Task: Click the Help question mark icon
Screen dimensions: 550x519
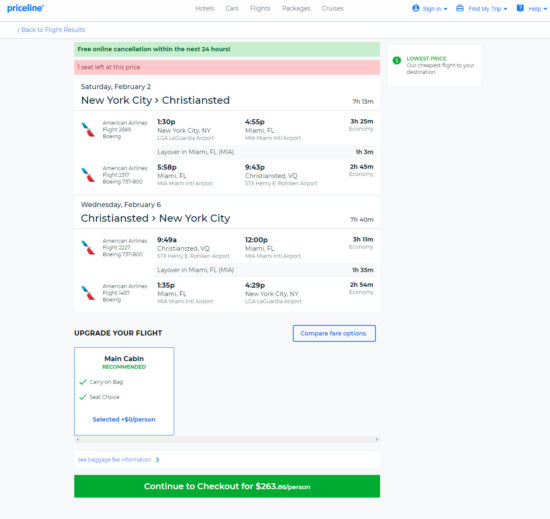Action: [520, 8]
